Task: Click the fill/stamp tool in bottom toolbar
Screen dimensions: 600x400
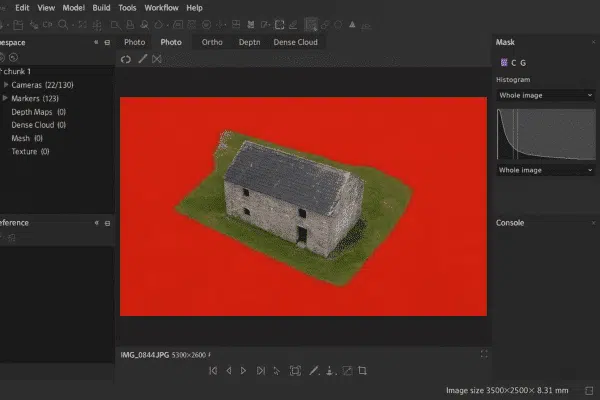Action: coord(330,371)
